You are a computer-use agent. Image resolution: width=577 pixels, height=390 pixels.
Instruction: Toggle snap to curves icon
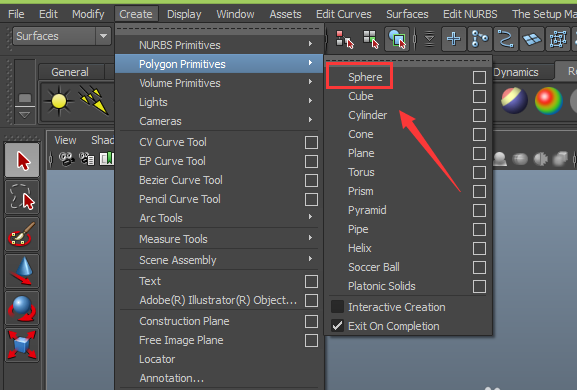479,39
